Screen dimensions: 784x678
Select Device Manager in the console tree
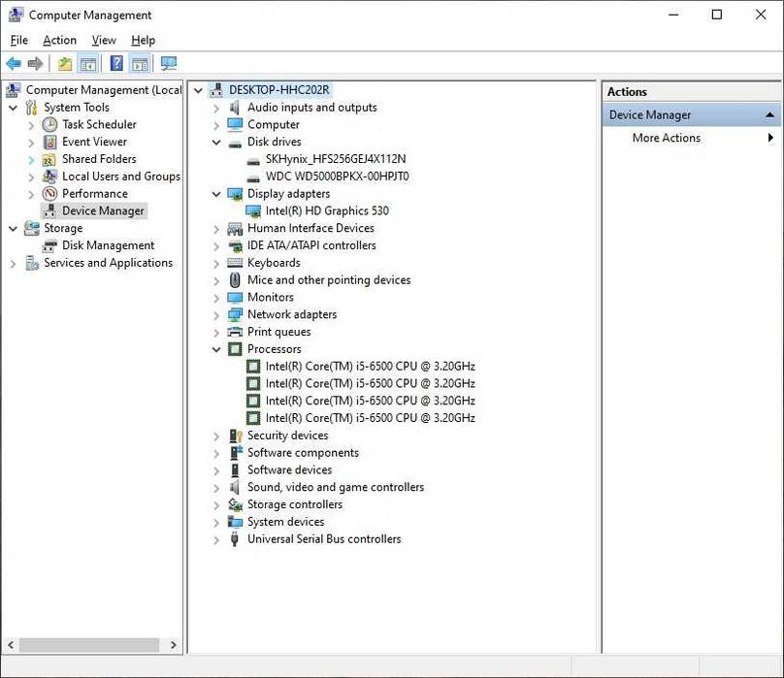pyautogui.click(x=103, y=211)
